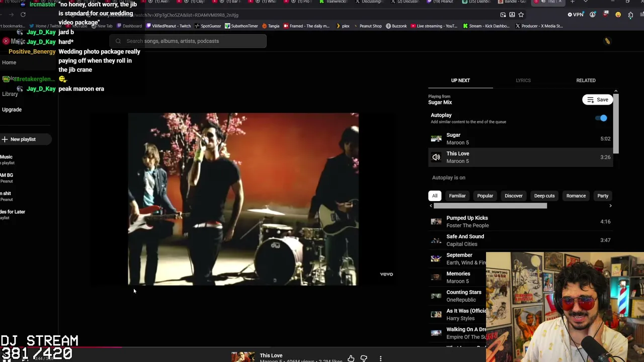Select the Discover filter chip
This screenshot has width=644, height=362.
click(x=514, y=196)
